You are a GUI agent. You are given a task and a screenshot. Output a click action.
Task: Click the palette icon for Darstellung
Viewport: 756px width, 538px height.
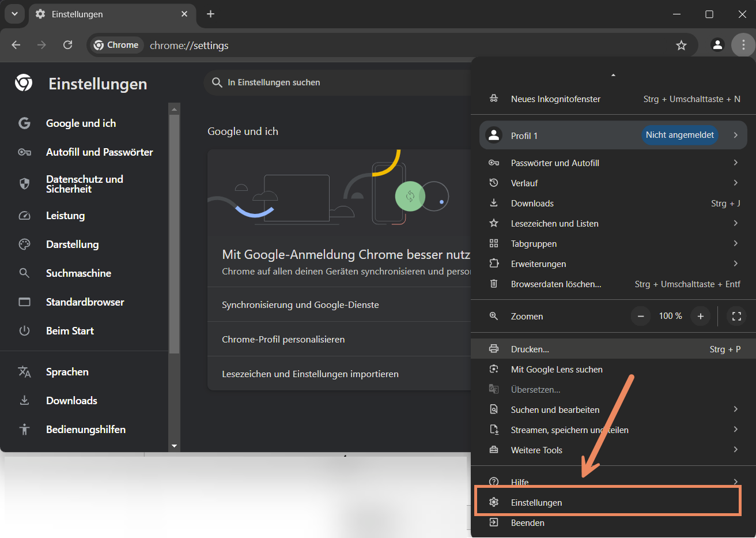[x=24, y=244]
